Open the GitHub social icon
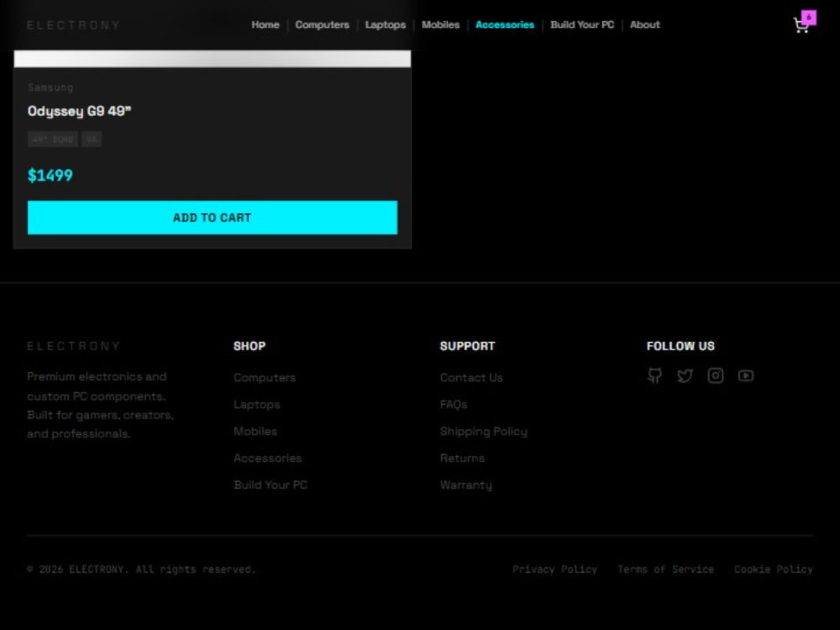Image resolution: width=840 pixels, height=630 pixels. tap(654, 375)
